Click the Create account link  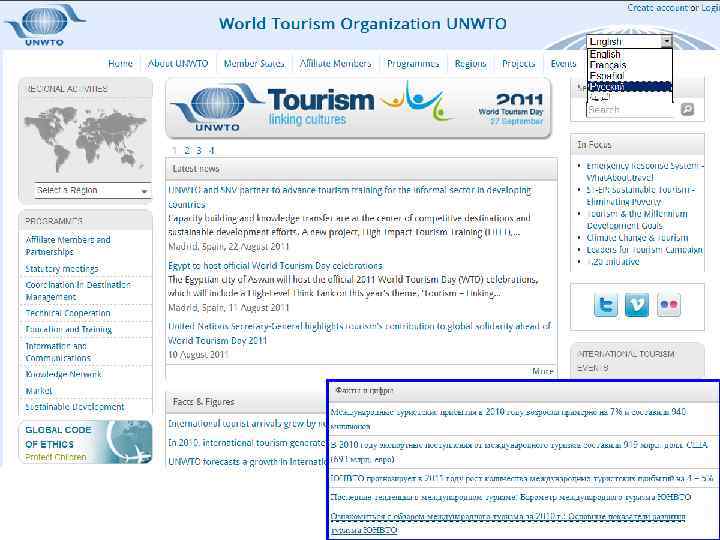pyautogui.click(x=658, y=8)
